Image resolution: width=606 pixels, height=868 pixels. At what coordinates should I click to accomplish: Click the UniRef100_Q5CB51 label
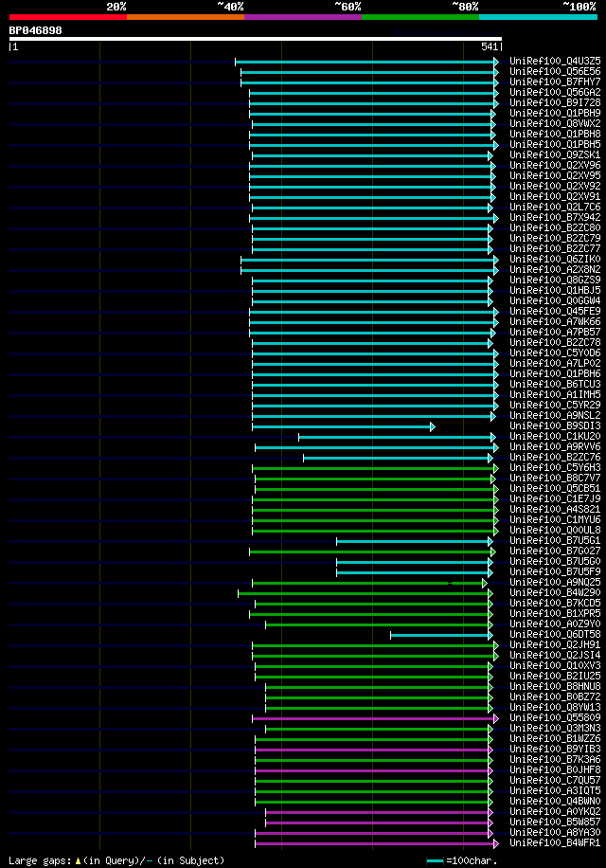(555, 489)
